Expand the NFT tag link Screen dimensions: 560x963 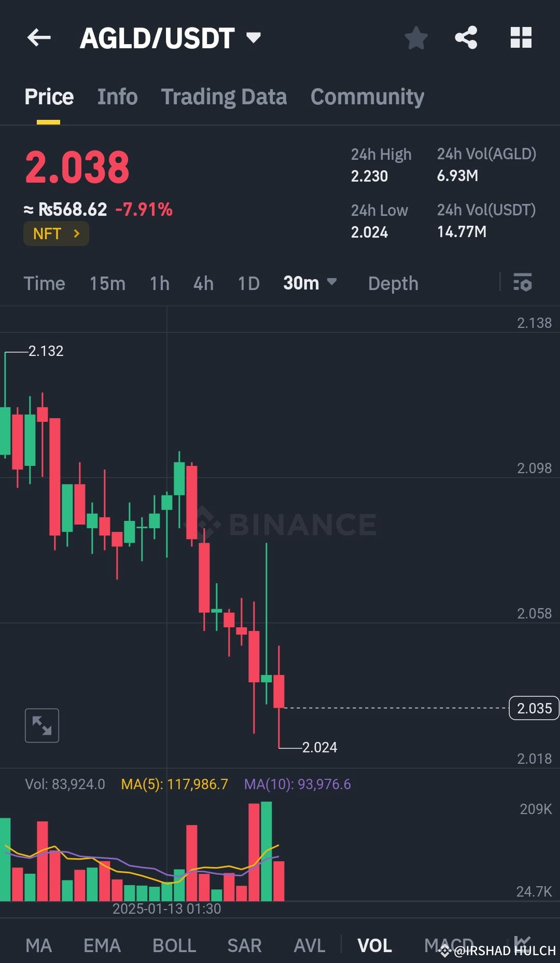pyautogui.click(x=56, y=233)
